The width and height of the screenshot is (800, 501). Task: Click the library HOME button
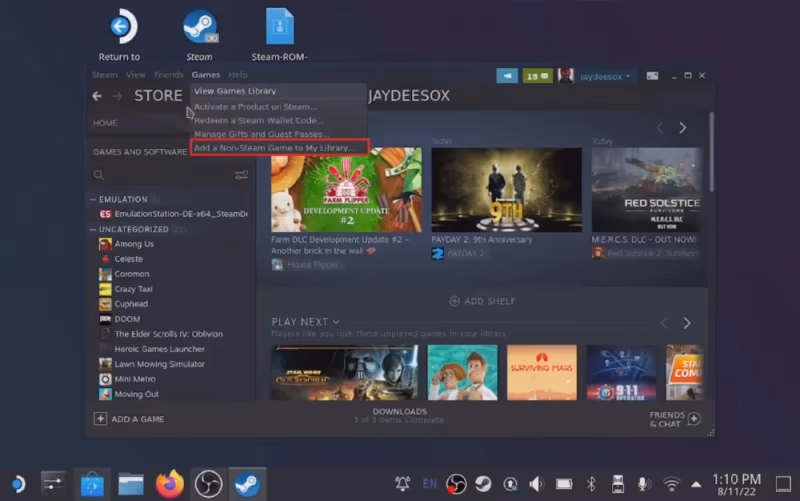pyautogui.click(x=105, y=123)
